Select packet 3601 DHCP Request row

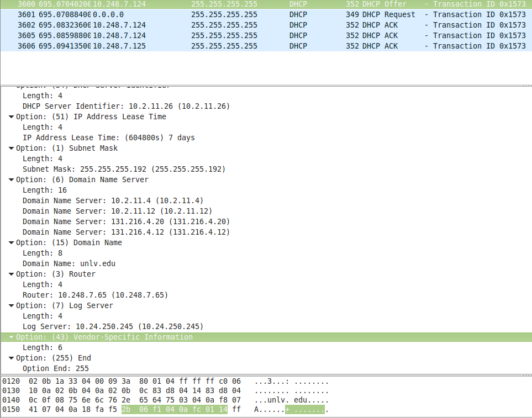[221, 14]
